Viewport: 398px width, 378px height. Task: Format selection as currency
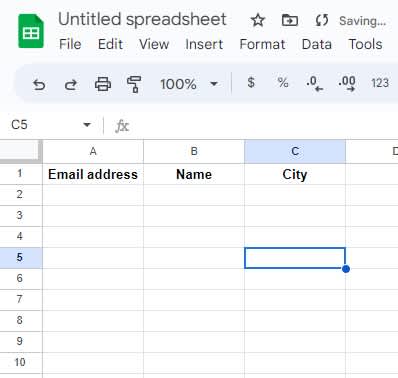[x=251, y=82]
